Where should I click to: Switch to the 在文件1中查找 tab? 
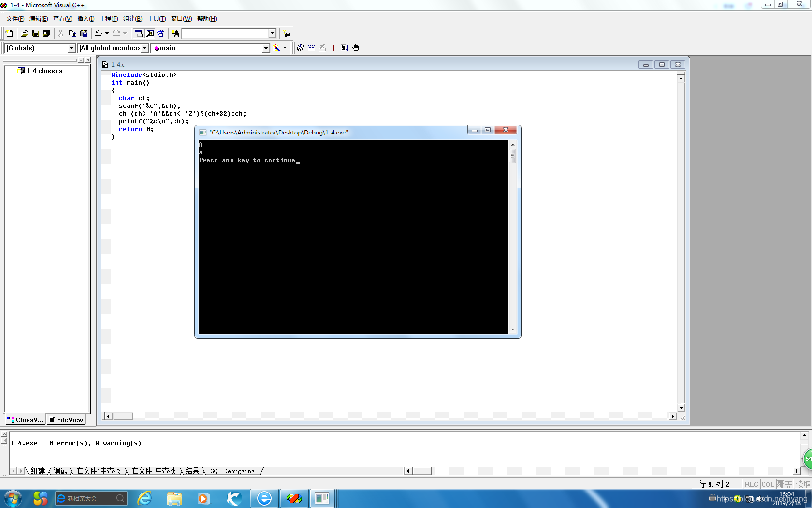tap(99, 471)
